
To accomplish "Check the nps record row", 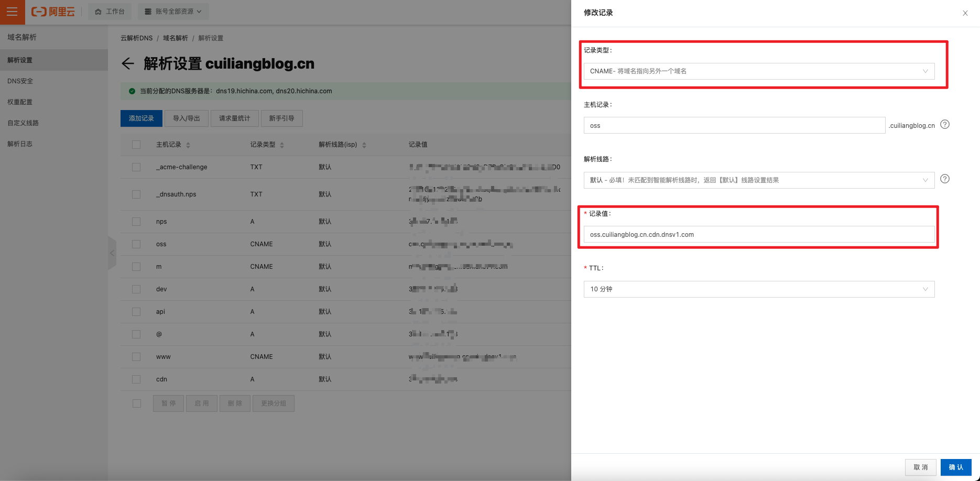I will pos(136,222).
